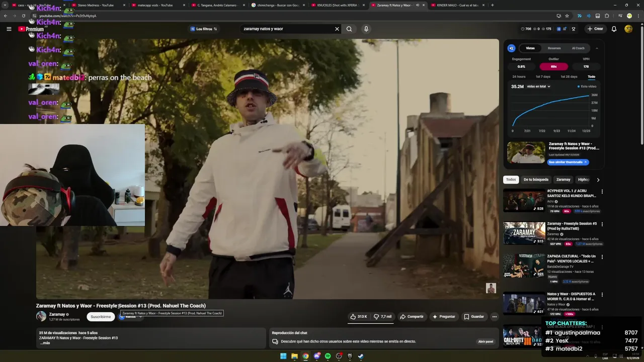Open Steam from the taskbar
The height and width of the screenshot is (362, 644).
[361, 356]
